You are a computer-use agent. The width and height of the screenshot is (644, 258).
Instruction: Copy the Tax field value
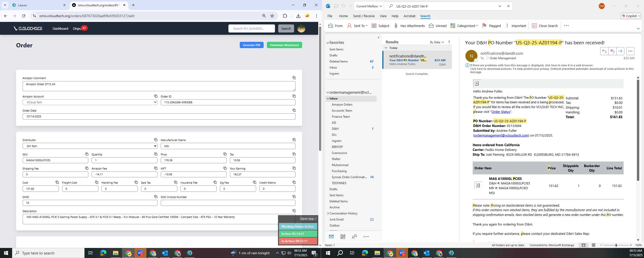[x=294, y=154]
